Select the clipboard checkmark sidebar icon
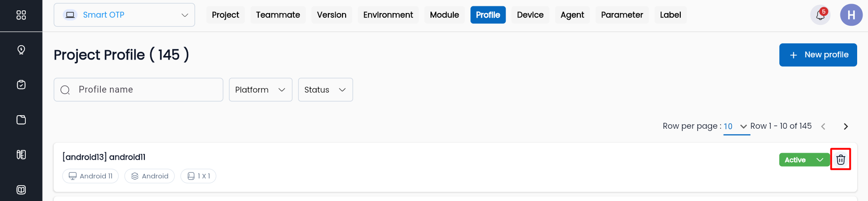 (21, 84)
